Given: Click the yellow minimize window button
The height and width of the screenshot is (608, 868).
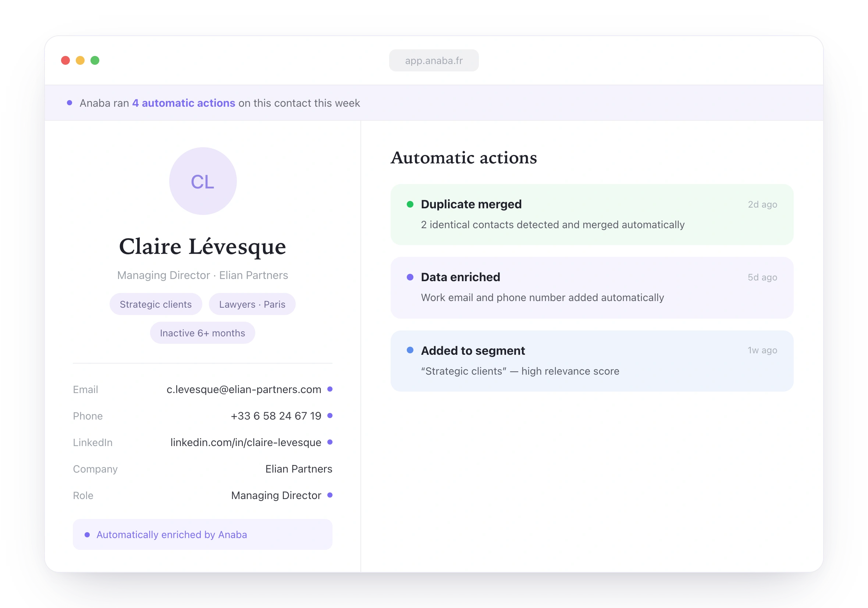Looking at the screenshot, I should (x=80, y=60).
